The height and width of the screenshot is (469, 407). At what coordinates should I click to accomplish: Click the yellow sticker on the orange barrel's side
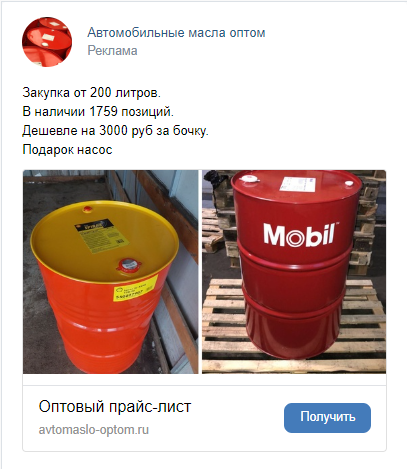pos(136,288)
